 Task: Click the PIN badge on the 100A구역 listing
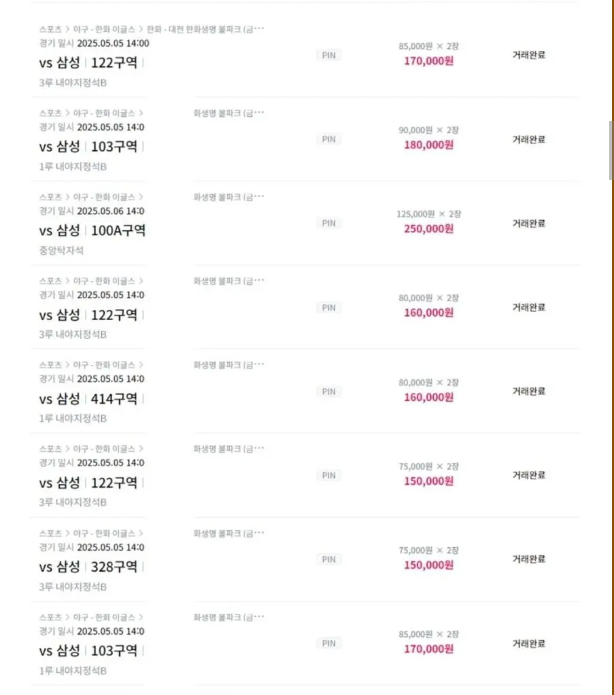(329, 223)
